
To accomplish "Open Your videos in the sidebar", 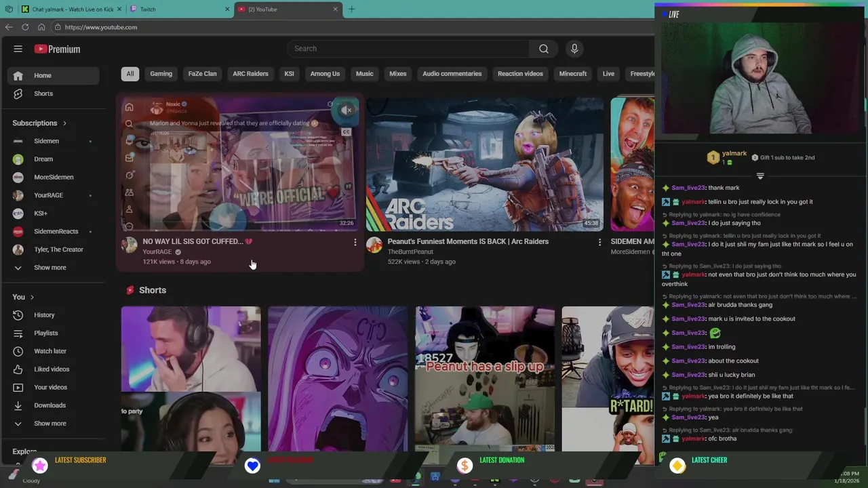I will pos(54,387).
